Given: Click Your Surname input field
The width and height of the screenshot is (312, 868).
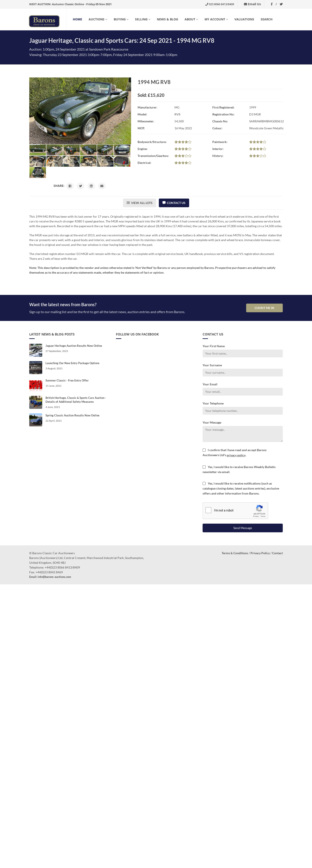Looking at the screenshot, I should click(x=242, y=373).
